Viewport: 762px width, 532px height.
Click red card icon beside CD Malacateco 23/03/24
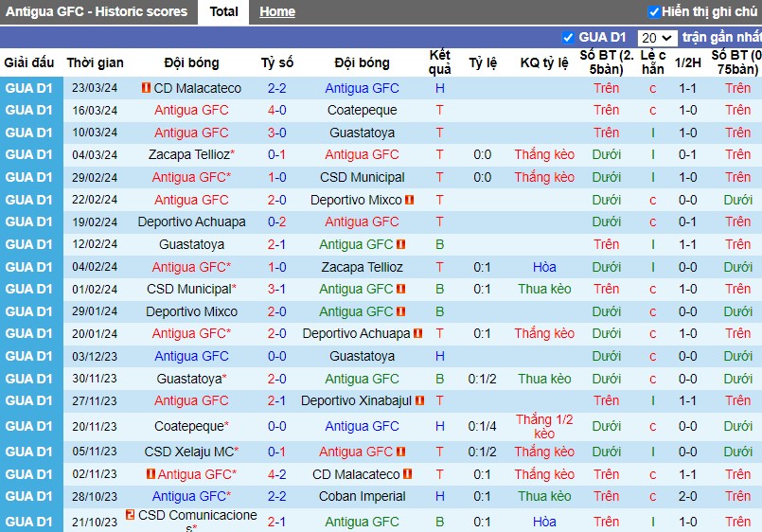[146, 87]
